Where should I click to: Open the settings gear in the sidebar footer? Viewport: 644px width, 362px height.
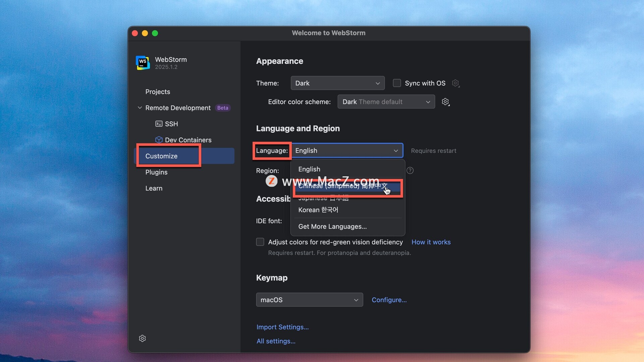(142, 338)
